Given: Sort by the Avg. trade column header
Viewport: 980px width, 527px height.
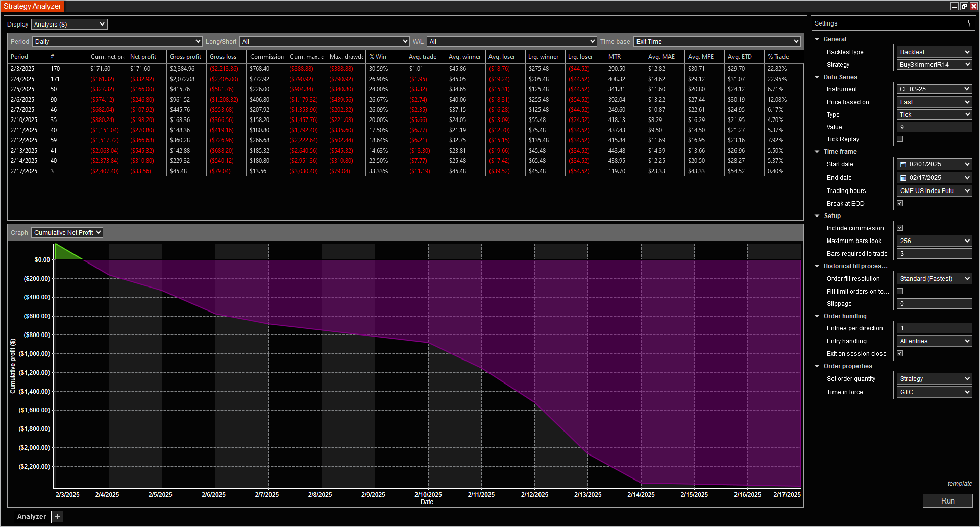Looking at the screenshot, I should [x=426, y=57].
